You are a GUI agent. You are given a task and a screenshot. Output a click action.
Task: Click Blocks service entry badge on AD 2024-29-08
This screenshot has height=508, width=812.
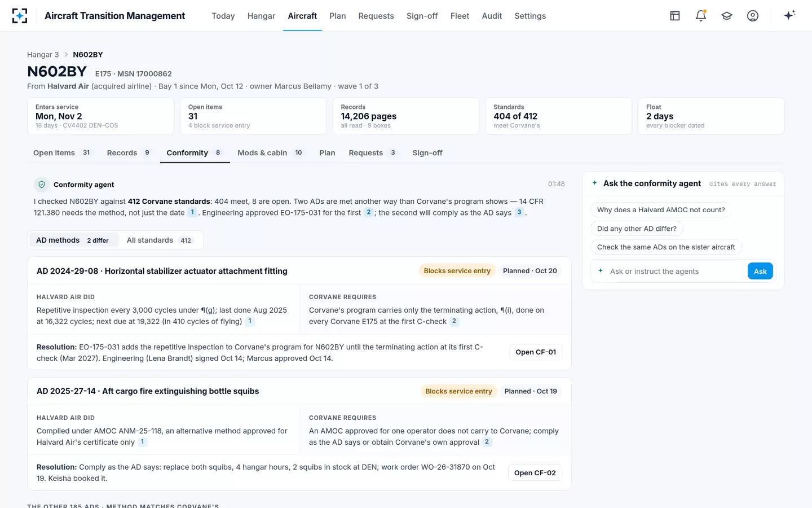tap(457, 271)
